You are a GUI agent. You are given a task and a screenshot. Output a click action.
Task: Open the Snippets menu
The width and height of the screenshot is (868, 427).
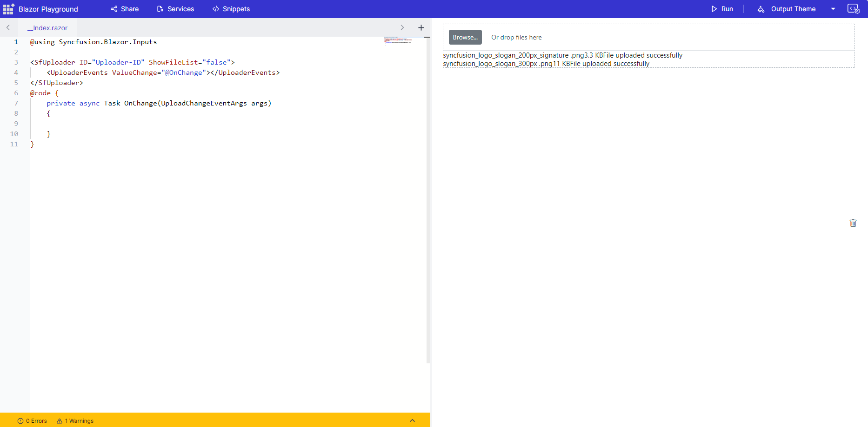tap(231, 9)
